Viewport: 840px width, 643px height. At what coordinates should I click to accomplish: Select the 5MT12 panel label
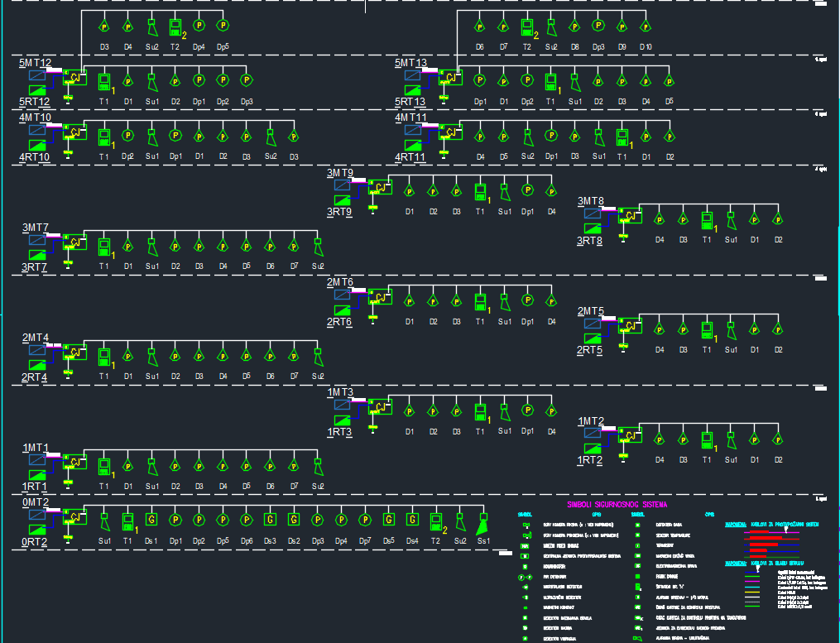(x=36, y=63)
